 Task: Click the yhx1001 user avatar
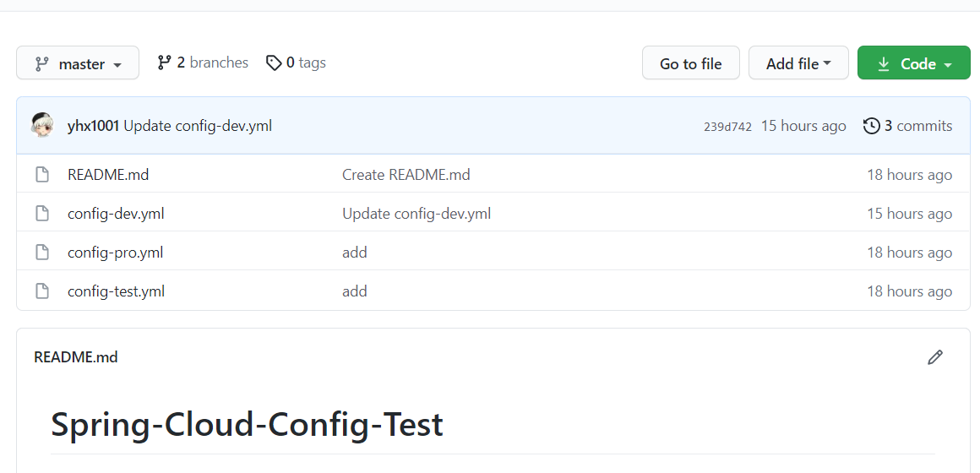pyautogui.click(x=42, y=126)
